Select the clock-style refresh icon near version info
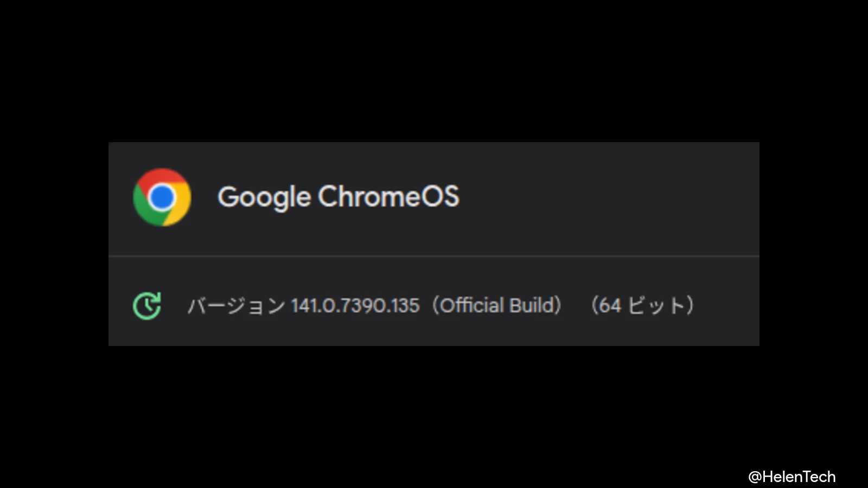Viewport: 868px width, 488px height. point(146,305)
